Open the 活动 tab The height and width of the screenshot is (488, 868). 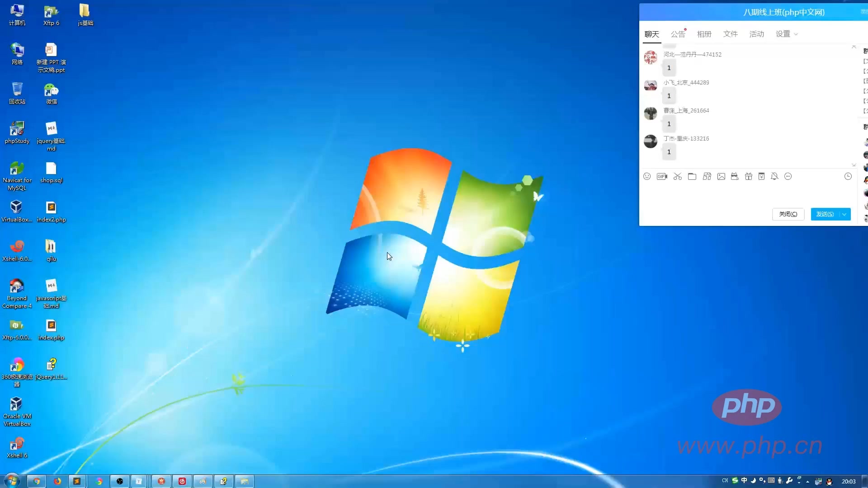(x=756, y=34)
